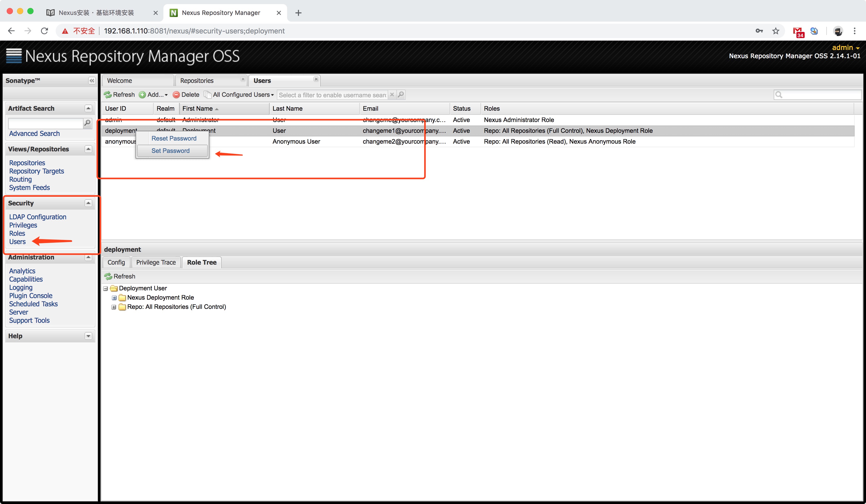The width and height of the screenshot is (866, 504).
Task: Choose Set Password from context menu
Action: [x=170, y=151]
